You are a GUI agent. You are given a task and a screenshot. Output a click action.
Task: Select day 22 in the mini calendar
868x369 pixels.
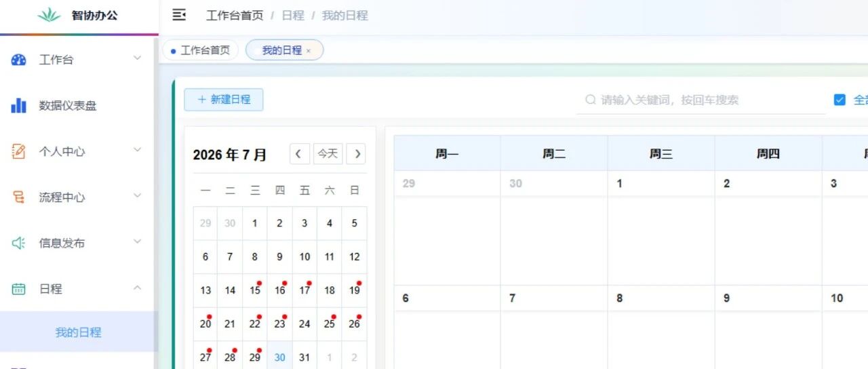[255, 324]
